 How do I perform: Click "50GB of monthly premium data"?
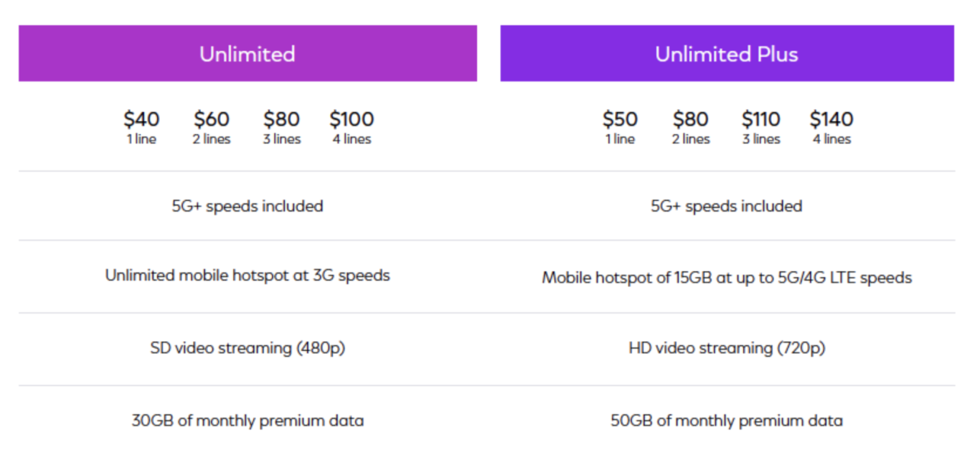coord(727,421)
